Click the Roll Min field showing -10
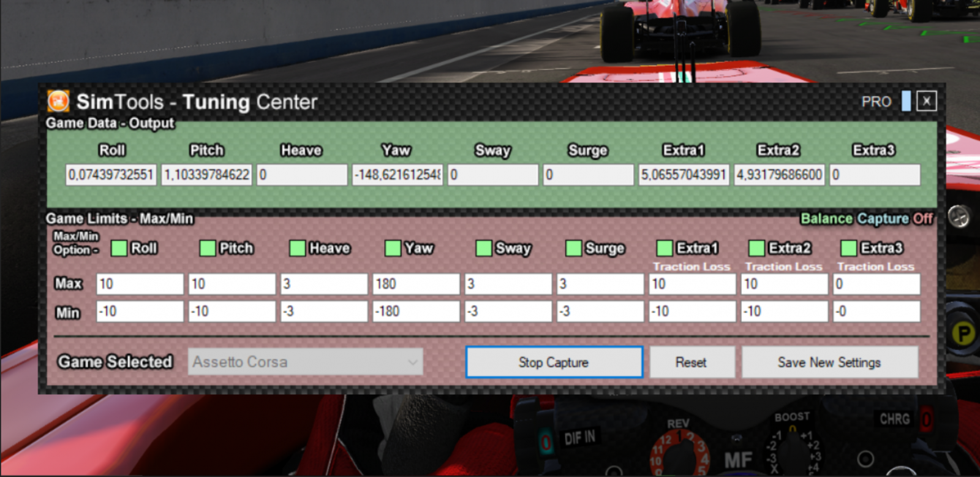 click(x=140, y=311)
